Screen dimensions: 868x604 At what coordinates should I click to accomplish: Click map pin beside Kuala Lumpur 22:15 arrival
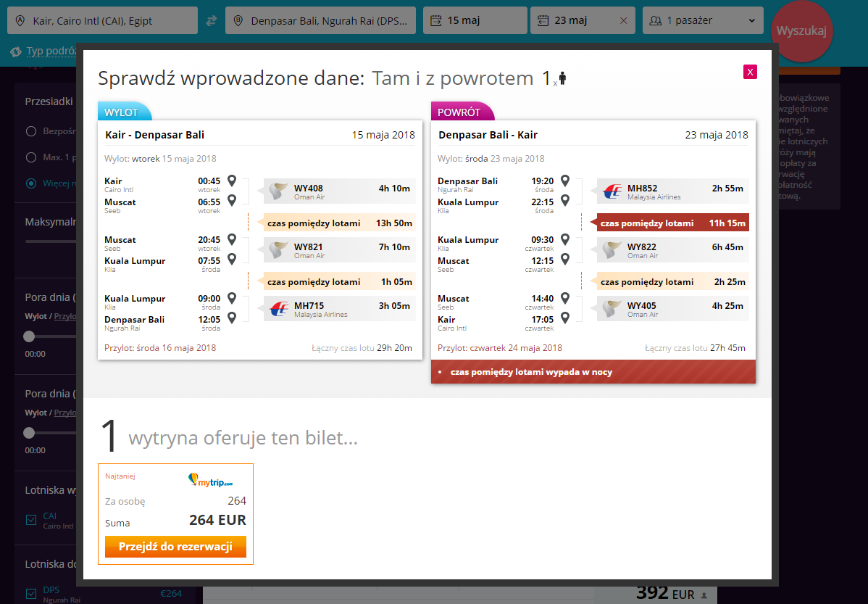(565, 200)
